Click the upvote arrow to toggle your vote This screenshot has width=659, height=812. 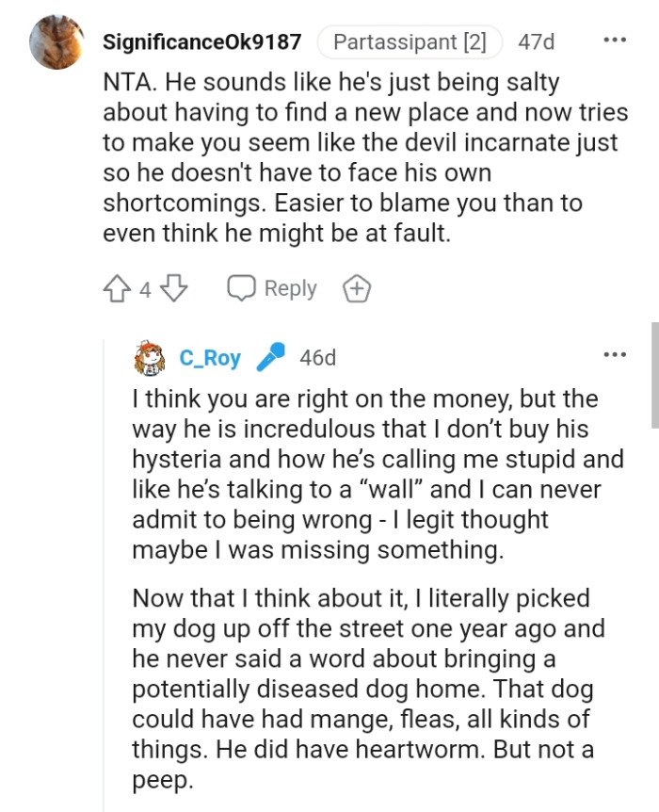(118, 288)
